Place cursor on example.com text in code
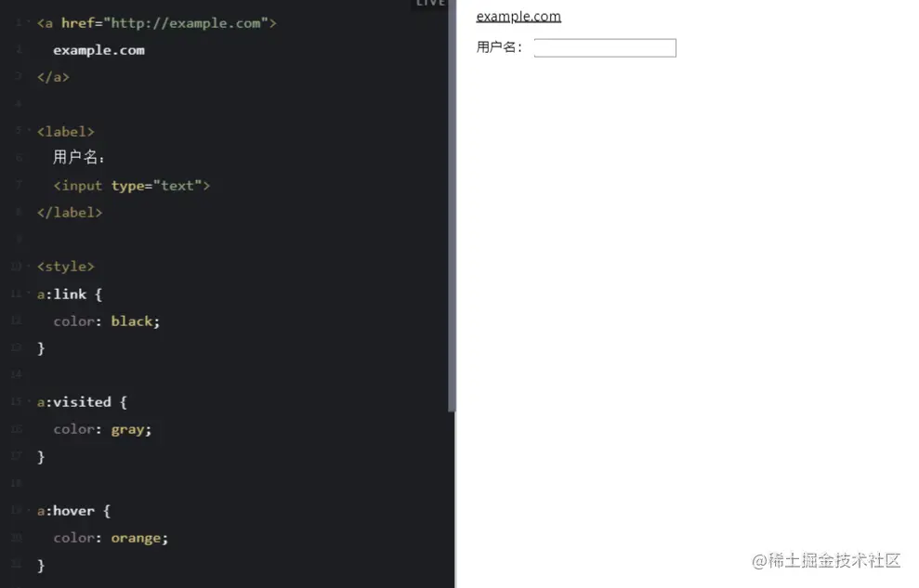Screen dimensions: 919x588 (98, 50)
